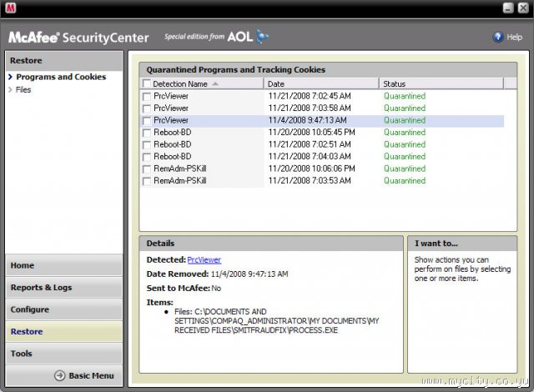Check Reboot-BD dated 11/21/2008 7:02:51 AM
The width and height of the screenshot is (534, 392).
[x=147, y=144]
